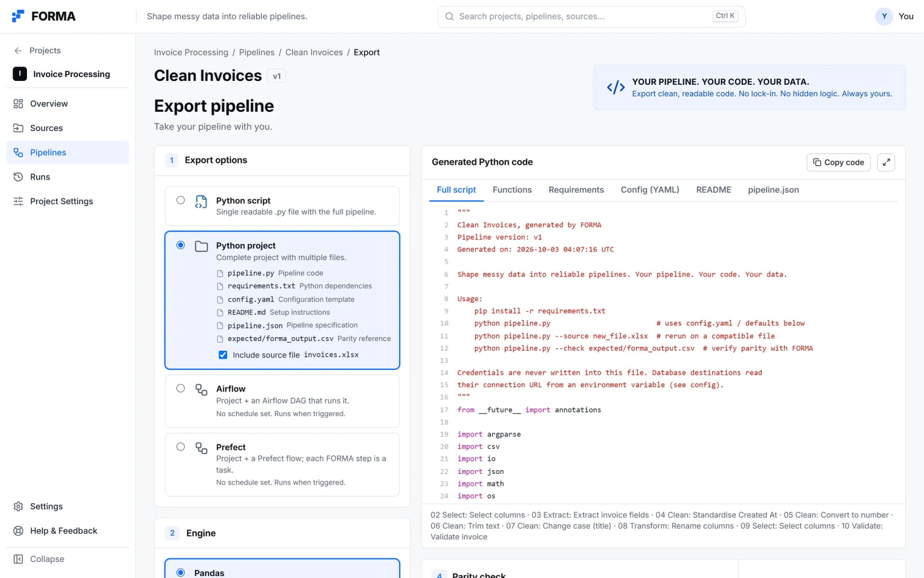
Task: Go to Clean Invoices breadcrumb link
Action: point(314,53)
